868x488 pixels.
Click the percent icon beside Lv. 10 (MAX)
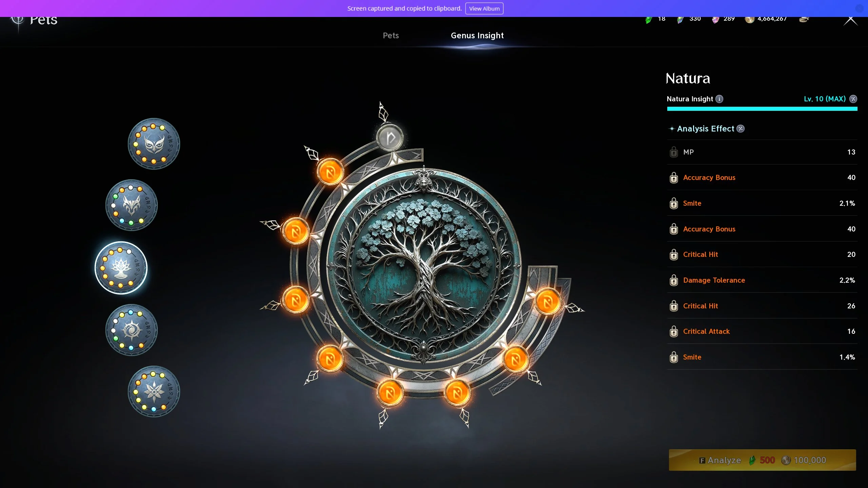(853, 99)
